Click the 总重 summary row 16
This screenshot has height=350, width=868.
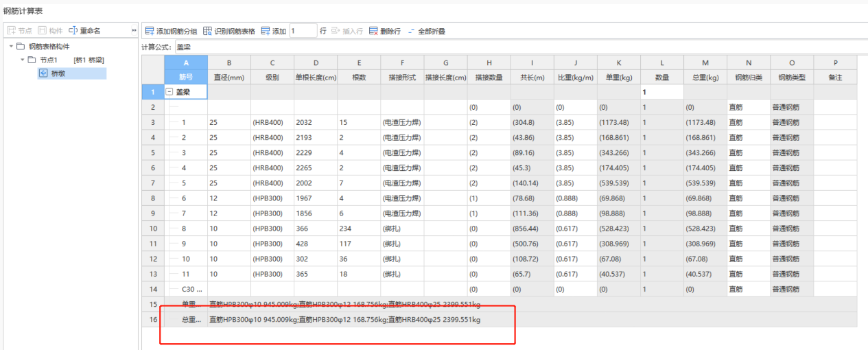pos(343,320)
